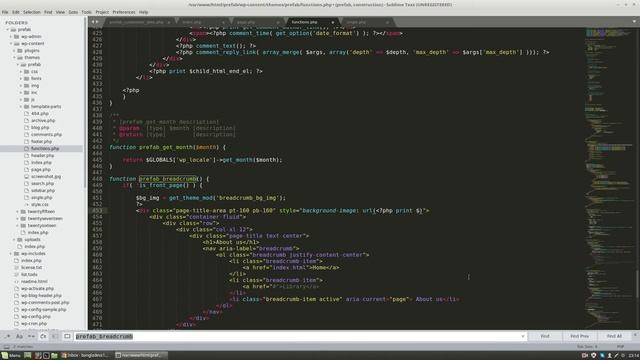Open wp-config.php in the sidebar
This screenshot has width=640, height=360.
click(x=36, y=316)
